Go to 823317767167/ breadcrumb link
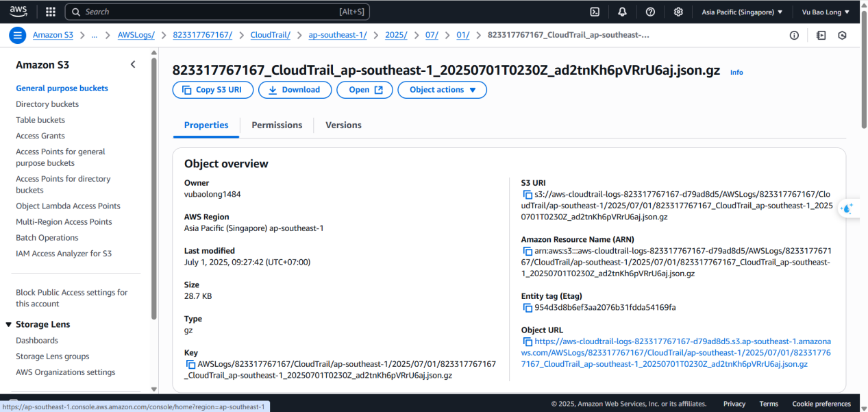868x412 pixels. tap(203, 35)
